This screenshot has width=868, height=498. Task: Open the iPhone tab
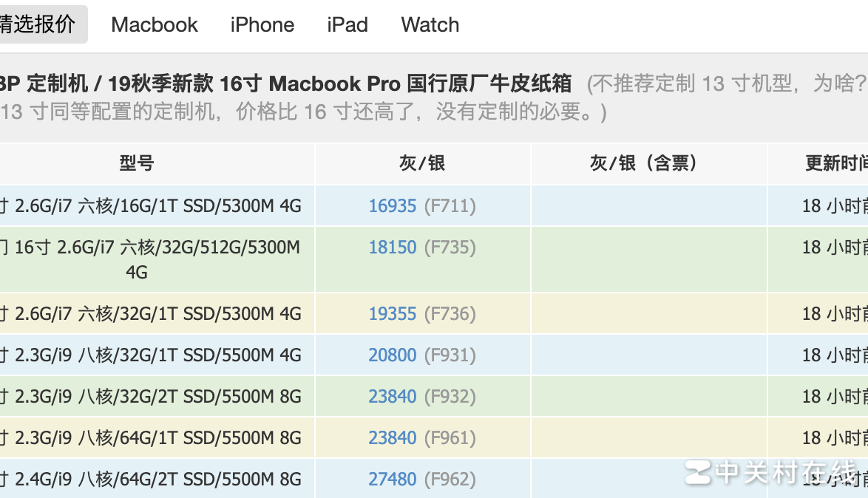[262, 24]
